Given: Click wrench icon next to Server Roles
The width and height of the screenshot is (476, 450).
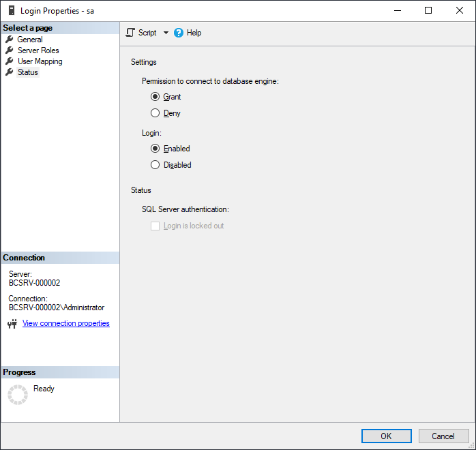Looking at the screenshot, I should [x=10, y=50].
